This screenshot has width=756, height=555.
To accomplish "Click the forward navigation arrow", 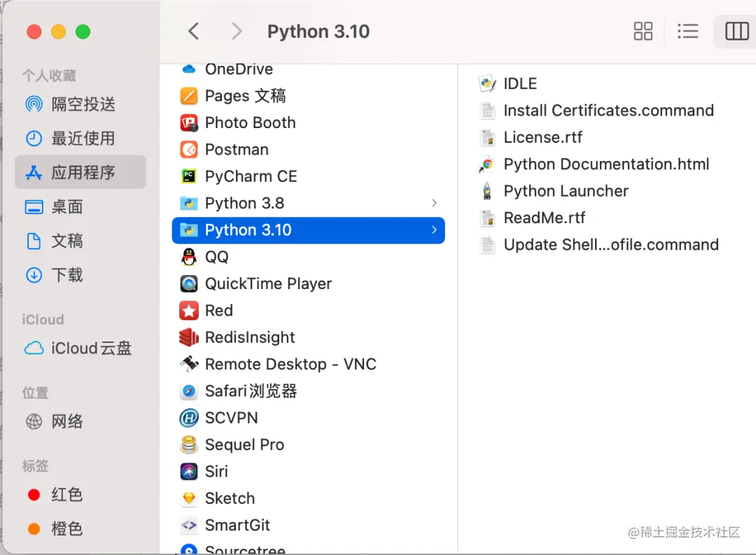I will point(237,31).
